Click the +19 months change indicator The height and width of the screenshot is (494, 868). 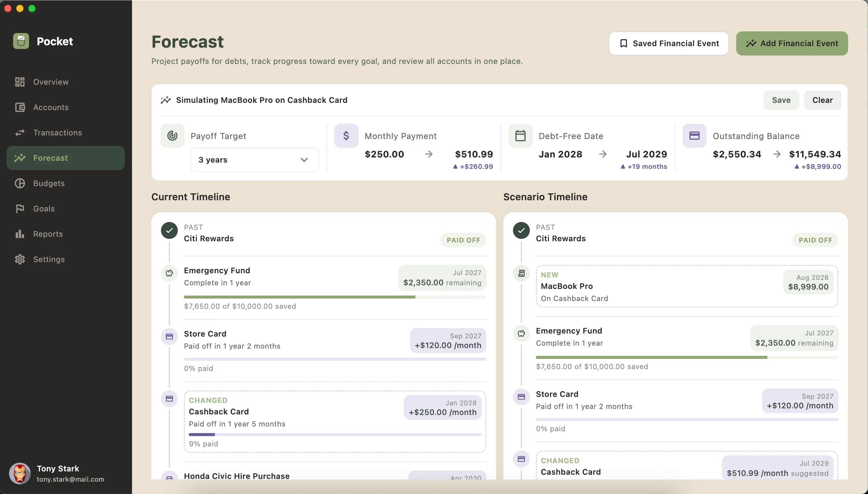(644, 166)
